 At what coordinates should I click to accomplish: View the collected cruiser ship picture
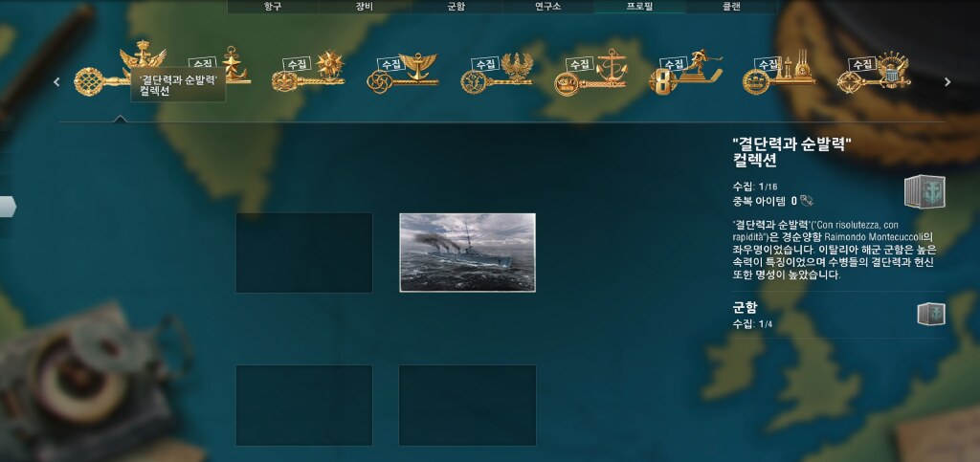pos(467,253)
